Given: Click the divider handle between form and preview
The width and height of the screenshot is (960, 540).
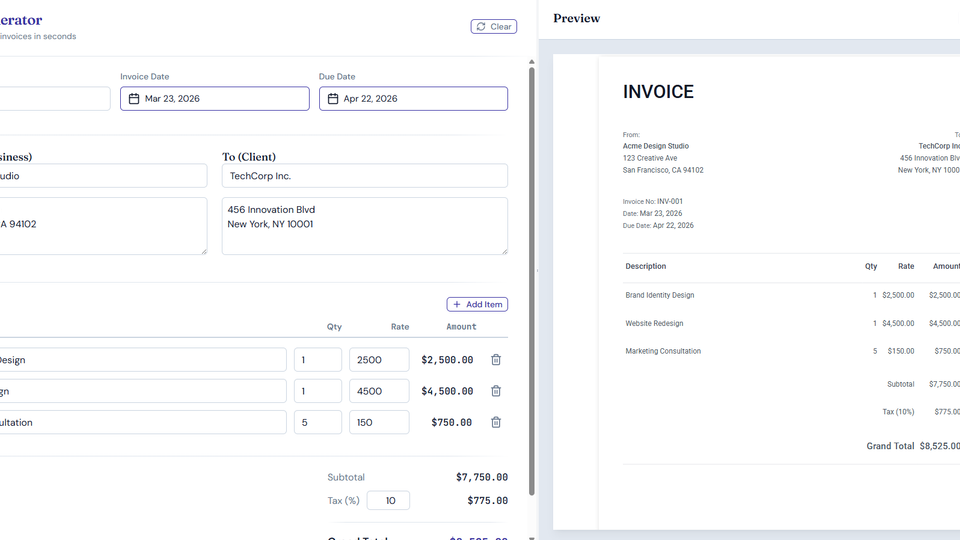Looking at the screenshot, I should click(538, 270).
